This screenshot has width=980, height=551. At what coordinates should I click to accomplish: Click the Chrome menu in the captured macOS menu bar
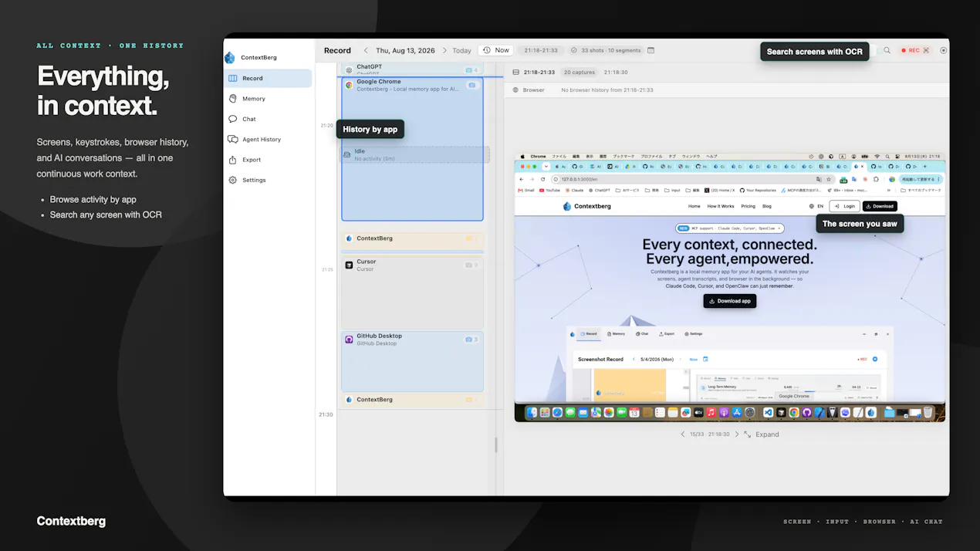pos(538,157)
